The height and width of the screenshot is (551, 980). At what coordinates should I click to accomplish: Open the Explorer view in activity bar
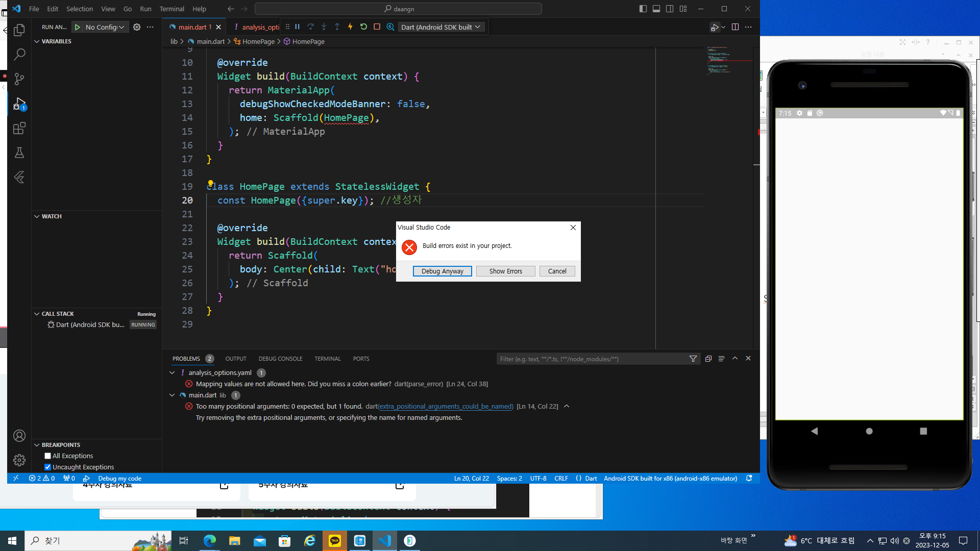19,30
